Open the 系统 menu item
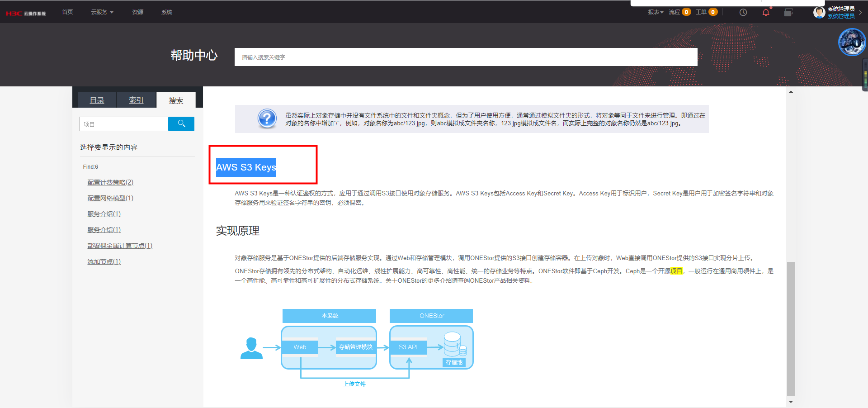 point(167,12)
